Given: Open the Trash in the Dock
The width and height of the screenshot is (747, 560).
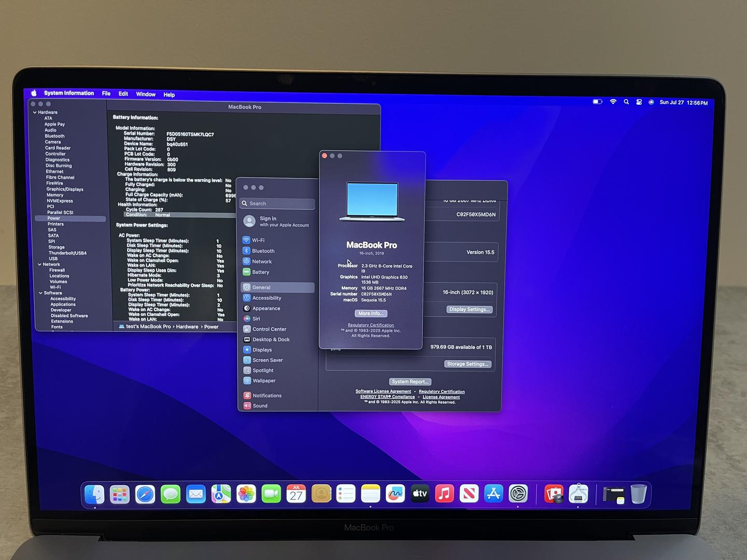Looking at the screenshot, I should [639, 494].
